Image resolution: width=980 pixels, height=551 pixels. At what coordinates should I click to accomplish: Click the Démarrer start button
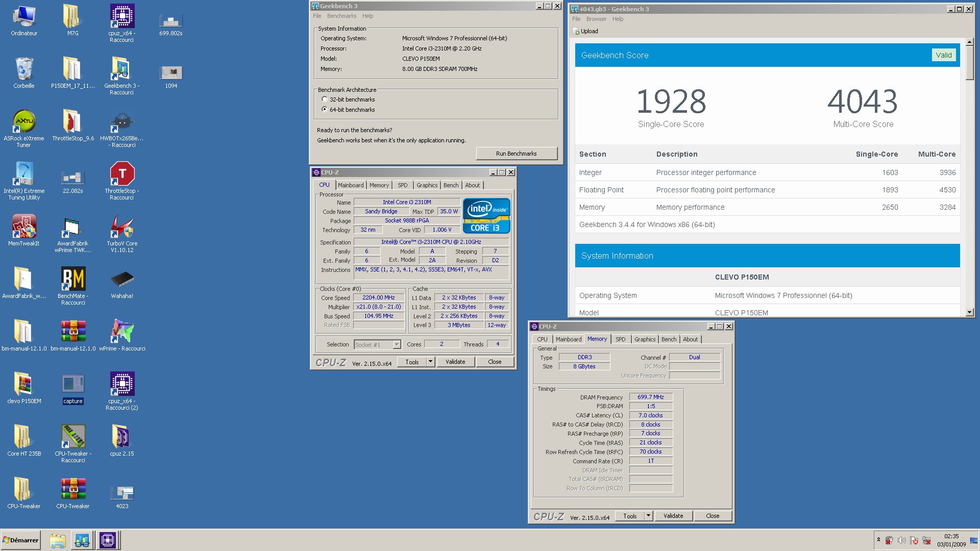click(x=20, y=540)
